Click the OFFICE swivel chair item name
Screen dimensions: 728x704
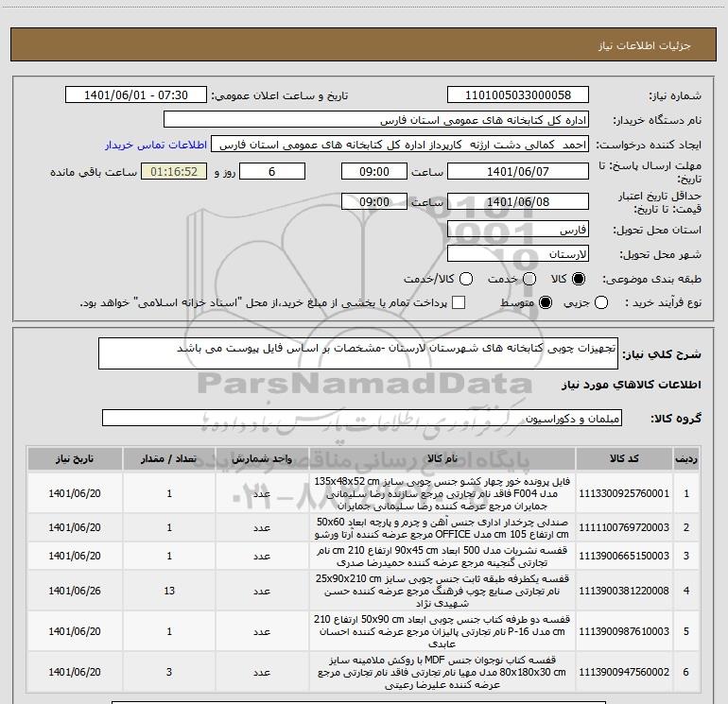click(x=442, y=527)
